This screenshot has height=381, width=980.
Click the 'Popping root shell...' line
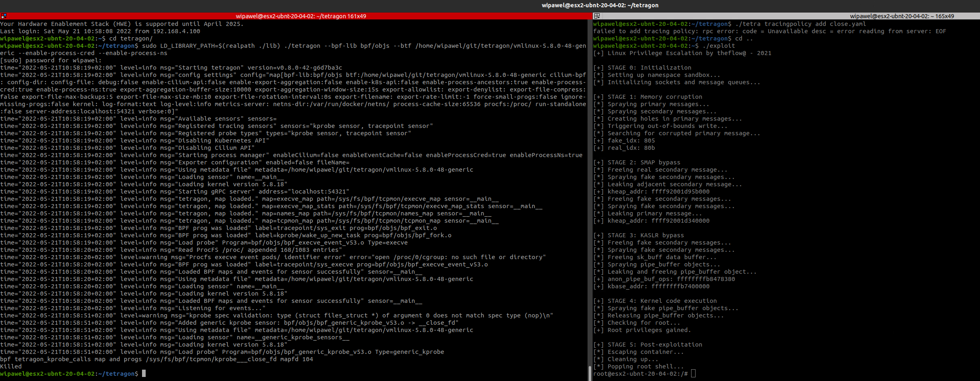pyautogui.click(x=638, y=366)
